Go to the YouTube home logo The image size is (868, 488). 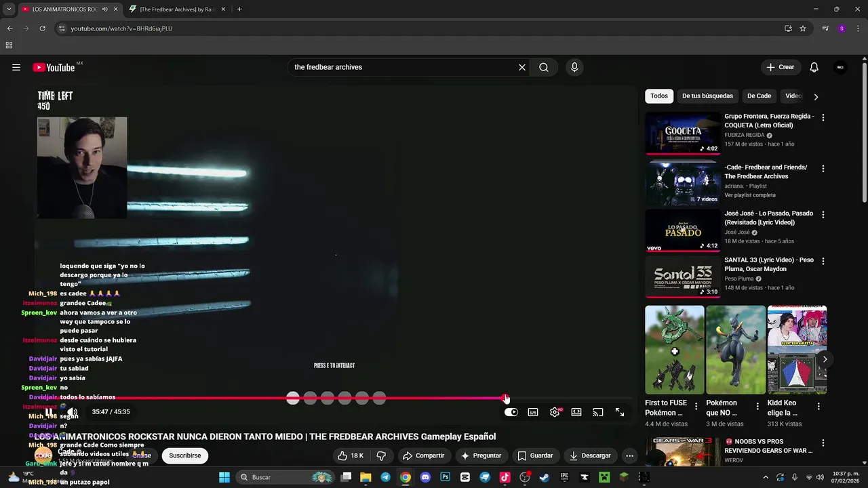(54, 67)
